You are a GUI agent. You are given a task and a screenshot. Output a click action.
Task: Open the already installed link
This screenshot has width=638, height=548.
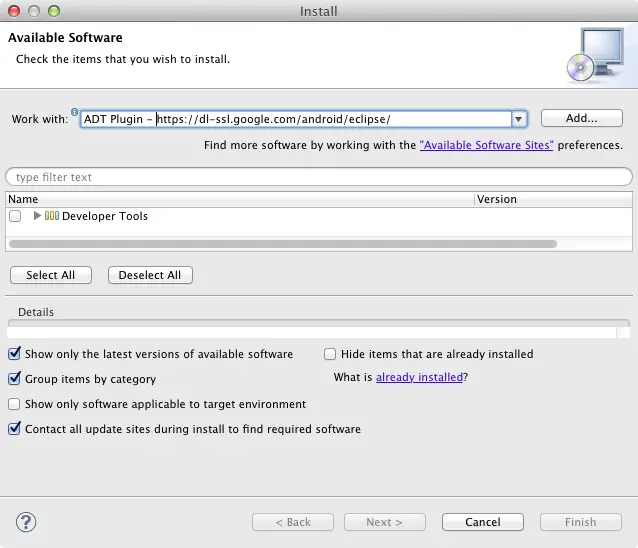420,377
